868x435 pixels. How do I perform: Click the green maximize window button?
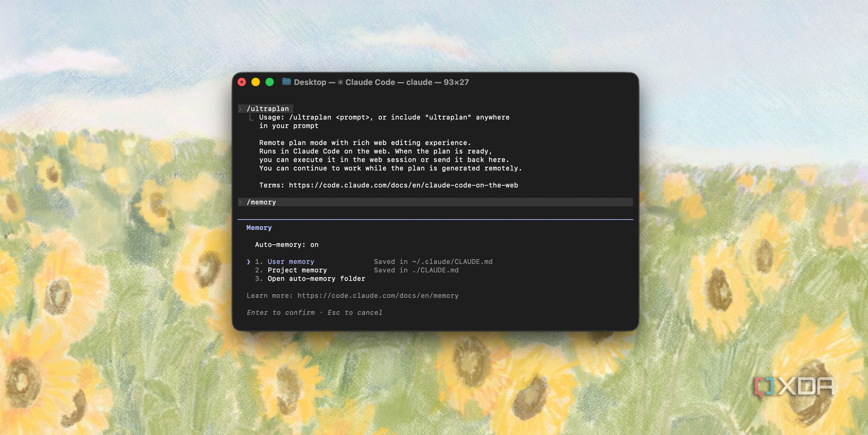click(269, 82)
